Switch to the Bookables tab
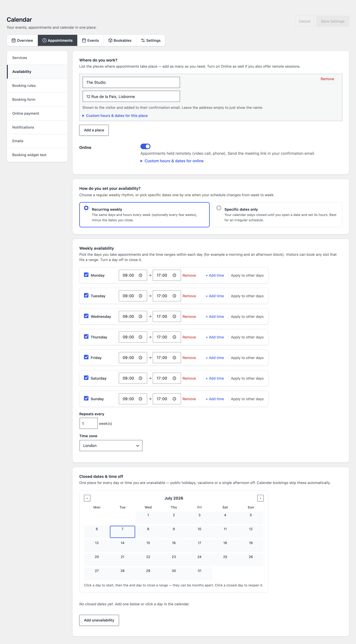This screenshot has height=644, width=356. [120, 40]
